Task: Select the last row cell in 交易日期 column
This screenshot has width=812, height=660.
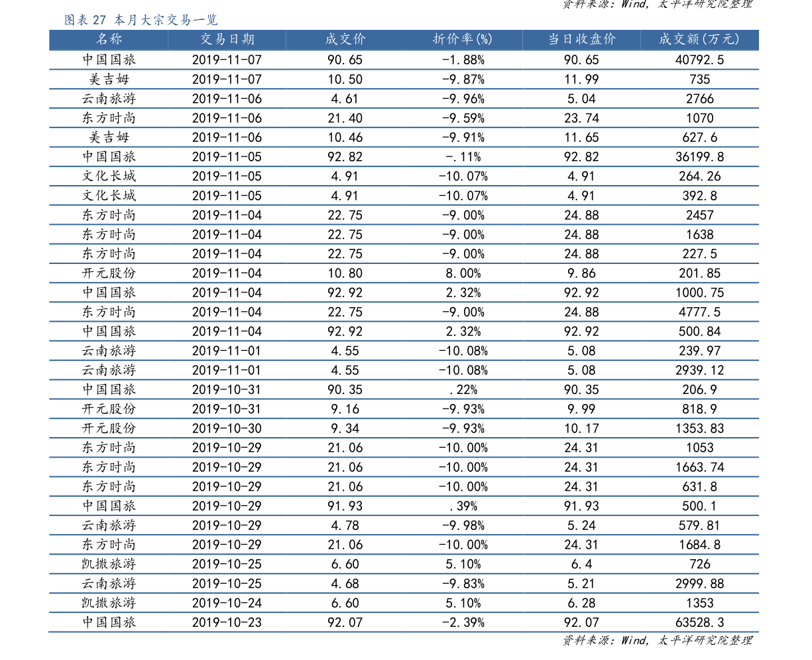Action: [x=227, y=622]
